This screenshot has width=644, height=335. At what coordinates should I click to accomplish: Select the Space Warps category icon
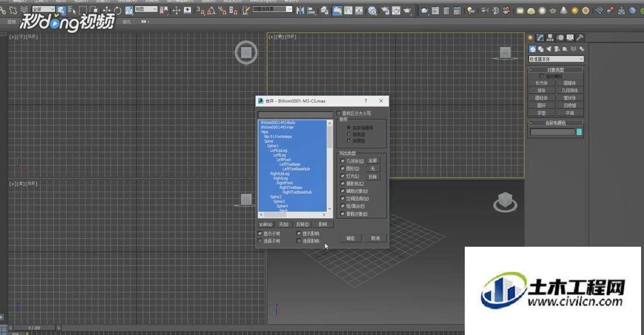[573, 49]
